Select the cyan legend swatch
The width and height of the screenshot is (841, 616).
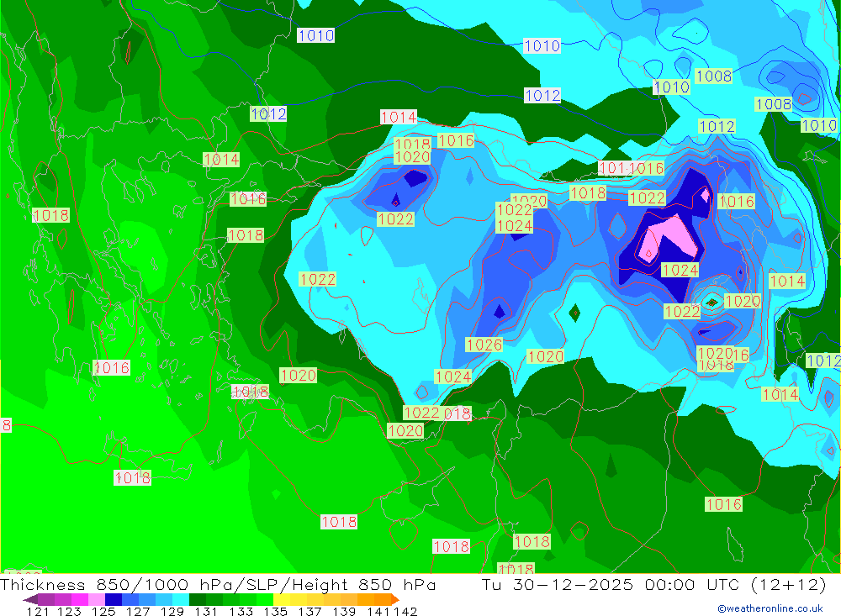coord(180,599)
